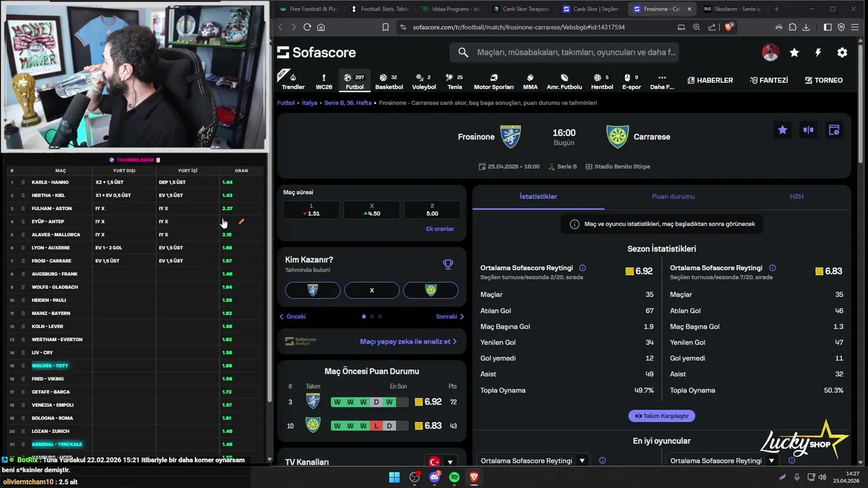Screen dimensions: 868x488
Task: Vote Carrarese to win
Action: pos(431,290)
